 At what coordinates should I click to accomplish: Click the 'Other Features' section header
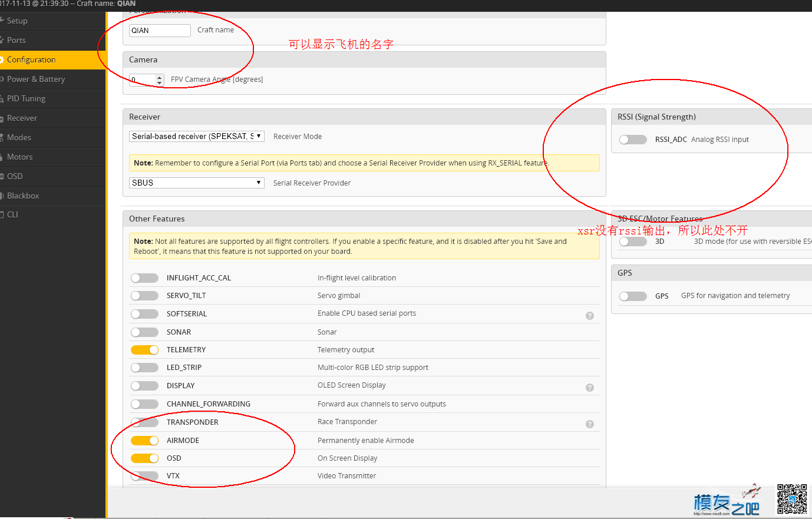coord(157,219)
